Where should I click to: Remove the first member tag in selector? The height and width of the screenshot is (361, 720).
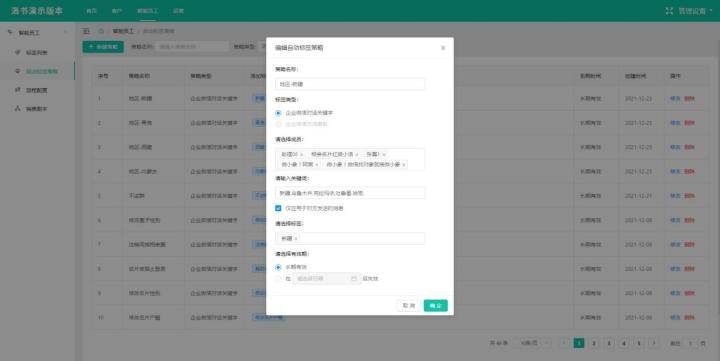pos(301,155)
